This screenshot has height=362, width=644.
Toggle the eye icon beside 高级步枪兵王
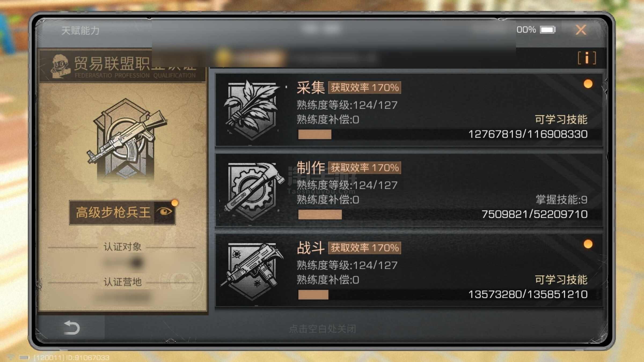tap(165, 212)
